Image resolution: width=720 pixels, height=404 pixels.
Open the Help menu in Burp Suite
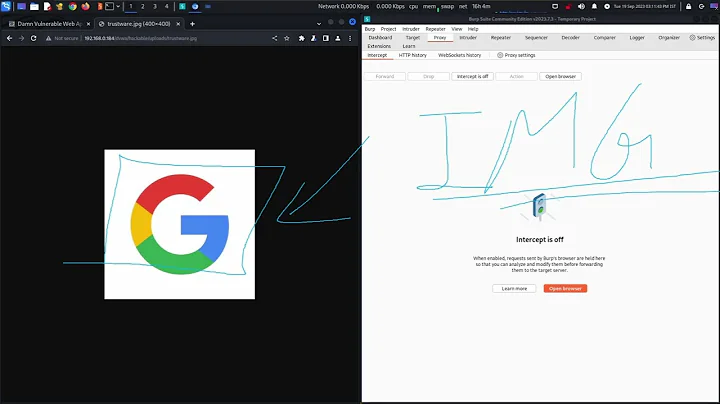473,29
